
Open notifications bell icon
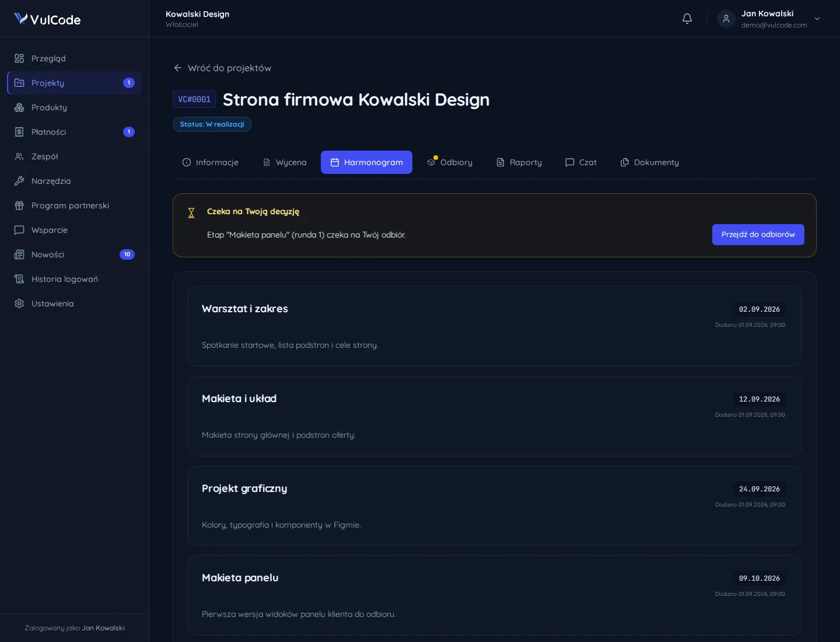click(687, 19)
